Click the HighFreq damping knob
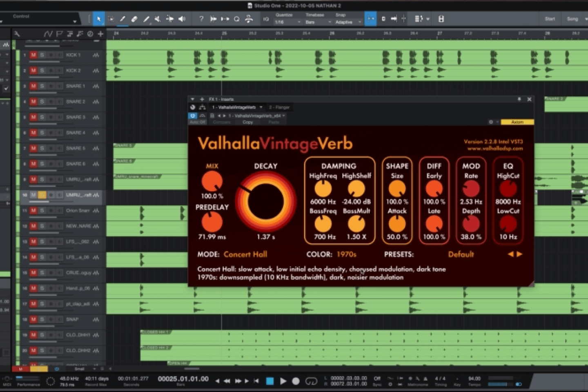The image size is (588, 392). tap(323, 189)
